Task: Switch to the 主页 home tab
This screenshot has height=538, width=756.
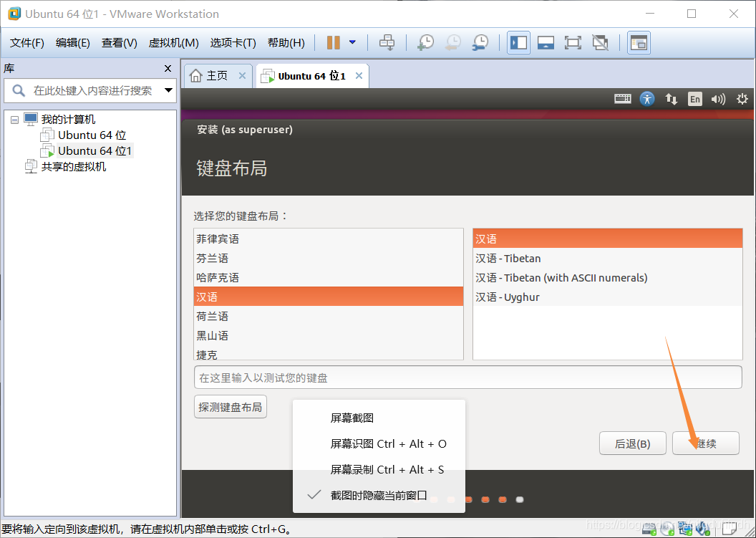Action: pyautogui.click(x=216, y=76)
